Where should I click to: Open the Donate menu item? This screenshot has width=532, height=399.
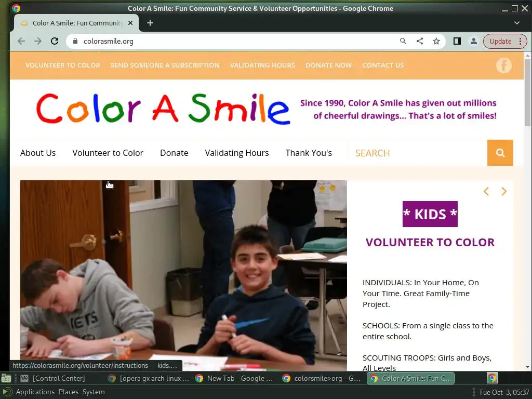click(x=174, y=153)
